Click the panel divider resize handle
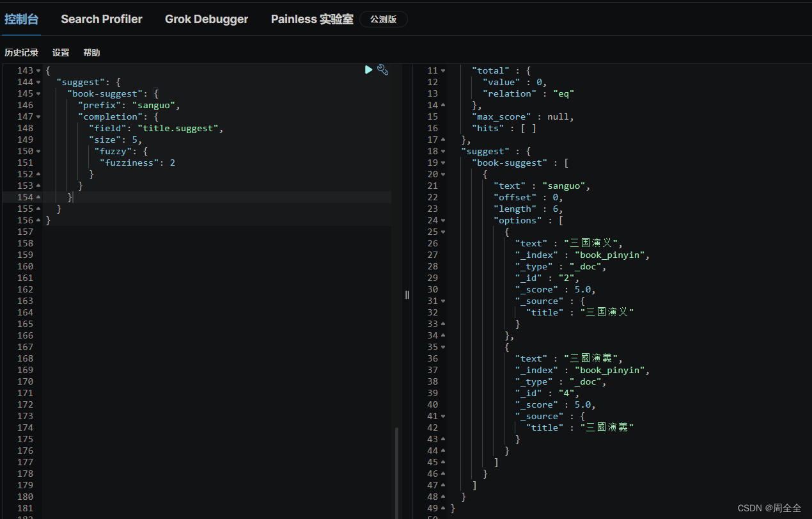Screen dimensions: 812x519 [x=407, y=294]
